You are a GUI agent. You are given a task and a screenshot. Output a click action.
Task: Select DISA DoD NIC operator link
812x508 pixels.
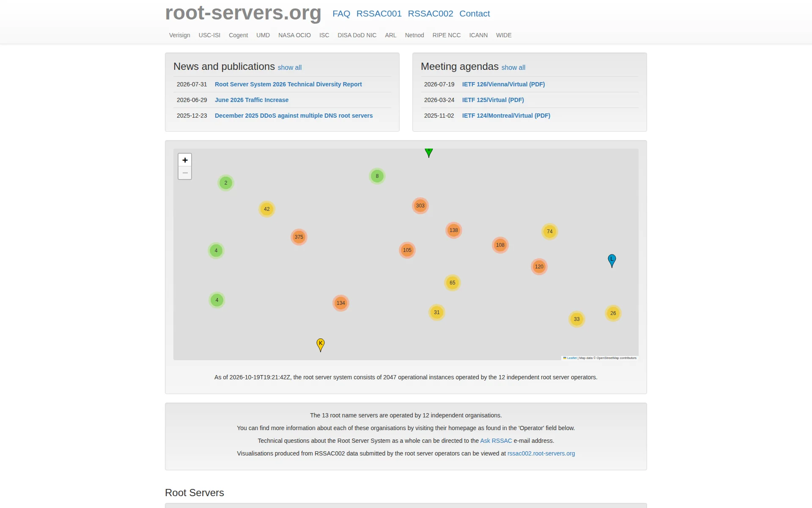(x=357, y=35)
